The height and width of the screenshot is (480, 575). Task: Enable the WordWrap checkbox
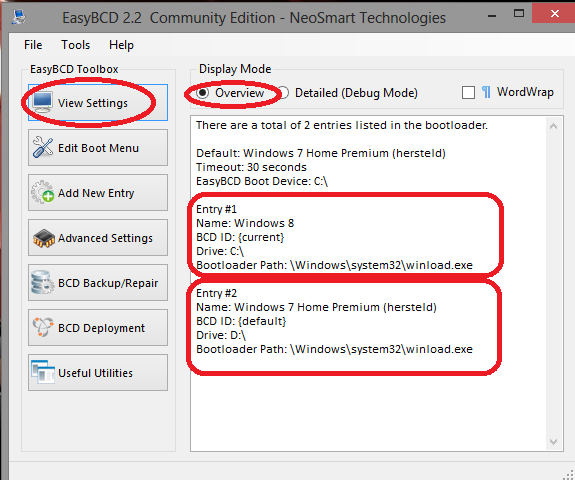(x=468, y=92)
